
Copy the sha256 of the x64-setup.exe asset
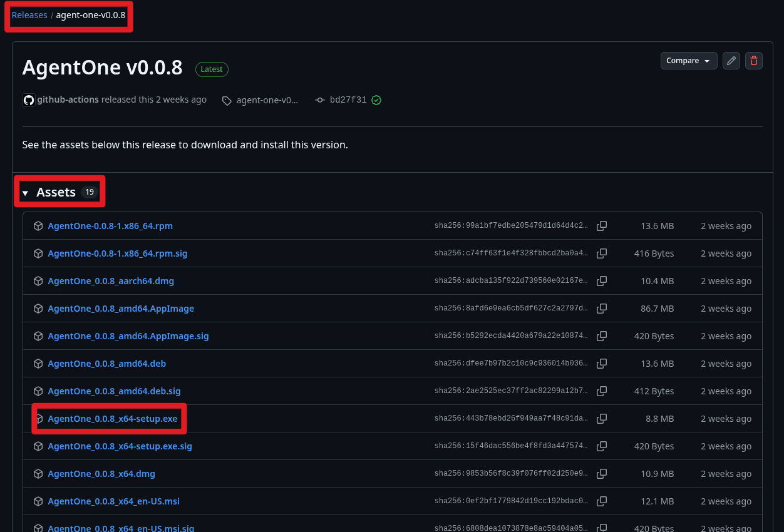click(x=601, y=419)
